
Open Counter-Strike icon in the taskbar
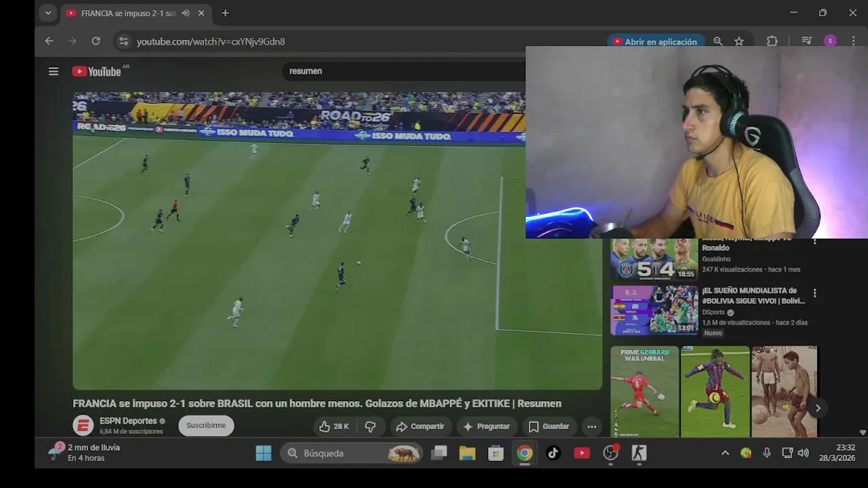[639, 453]
